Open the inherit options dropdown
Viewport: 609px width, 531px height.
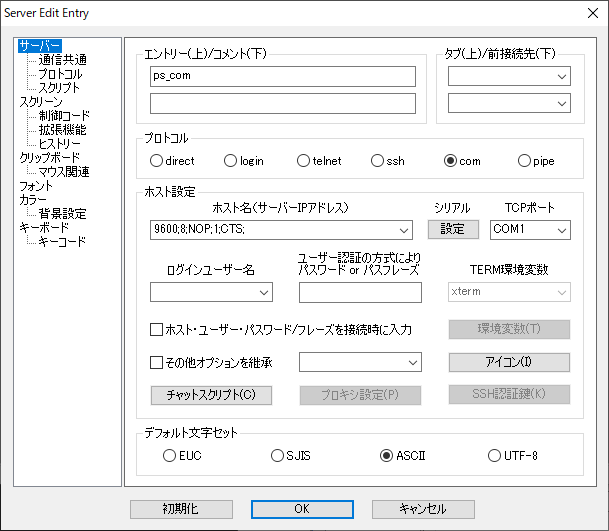[360, 362]
